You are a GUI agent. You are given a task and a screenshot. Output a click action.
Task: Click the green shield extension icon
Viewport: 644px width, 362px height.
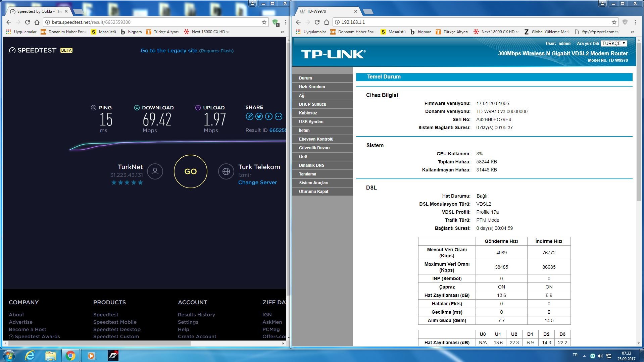276,22
